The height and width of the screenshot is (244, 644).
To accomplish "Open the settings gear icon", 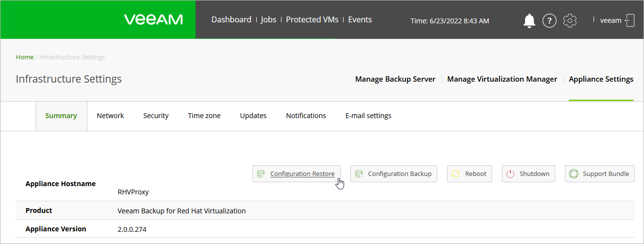I will [x=570, y=20].
